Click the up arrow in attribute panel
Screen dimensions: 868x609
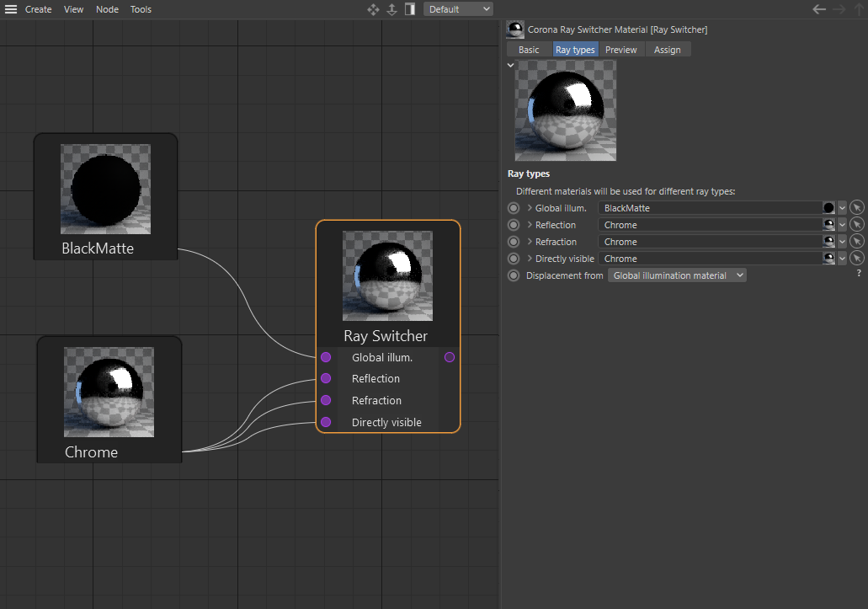(859, 9)
